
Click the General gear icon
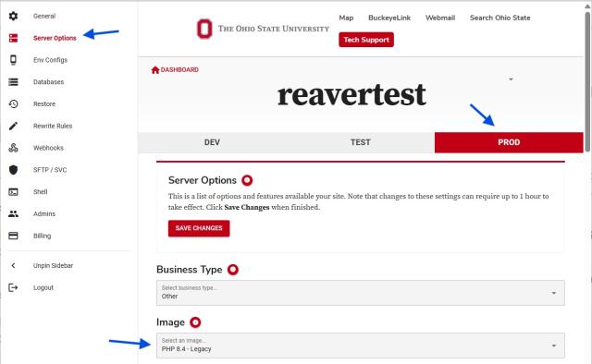(13, 17)
